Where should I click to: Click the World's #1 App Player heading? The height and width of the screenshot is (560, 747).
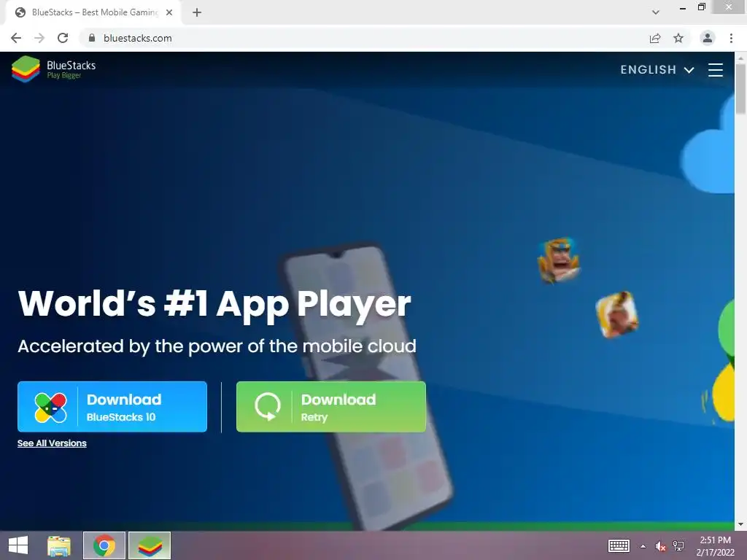(x=214, y=304)
